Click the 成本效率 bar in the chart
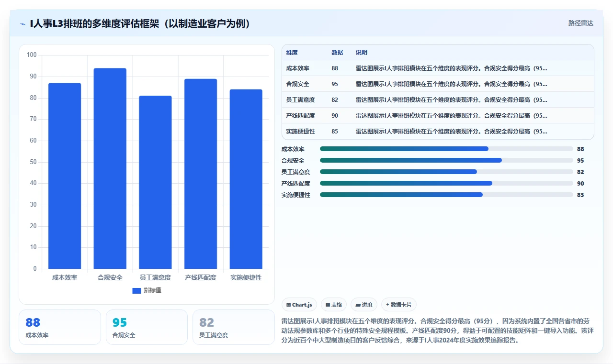Image resolution: width=613 pixels, height=364 pixels. [x=65, y=176]
